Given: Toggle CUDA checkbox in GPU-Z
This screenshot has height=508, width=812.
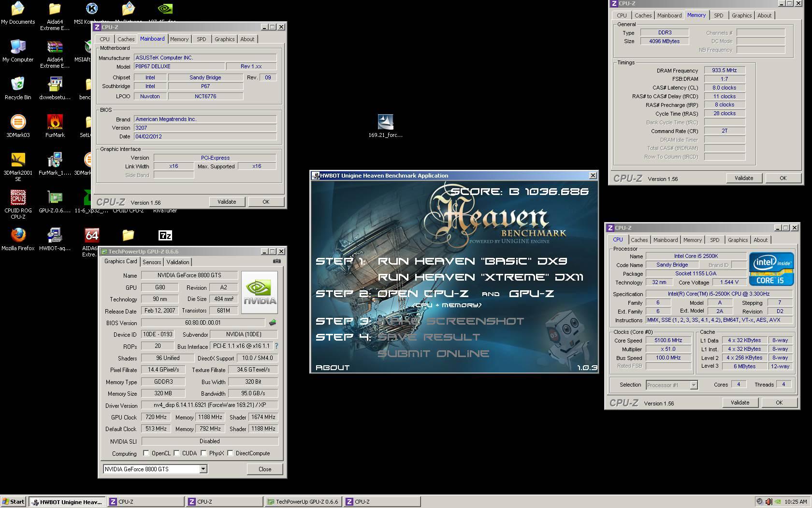Looking at the screenshot, I should tap(177, 453).
